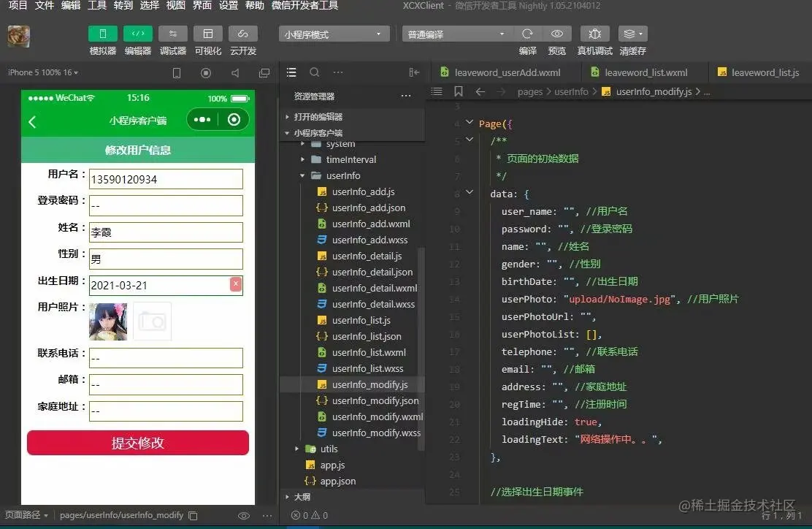Open the 清缓存 clear cache dropdown

point(633,34)
